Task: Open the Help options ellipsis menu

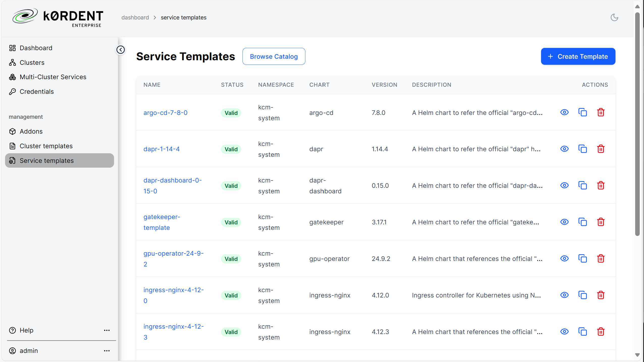Action: [107, 330]
